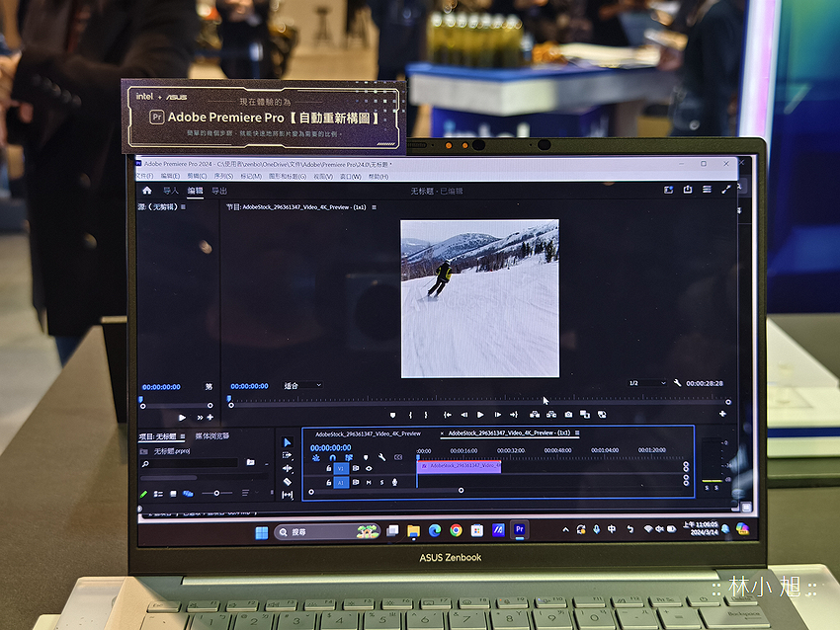This screenshot has height=630, width=840.
Task: Click the Lift button in Program monitor
Action: point(535,415)
